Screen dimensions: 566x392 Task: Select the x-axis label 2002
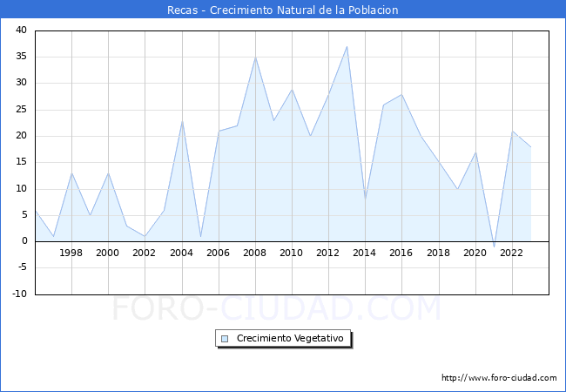point(144,253)
